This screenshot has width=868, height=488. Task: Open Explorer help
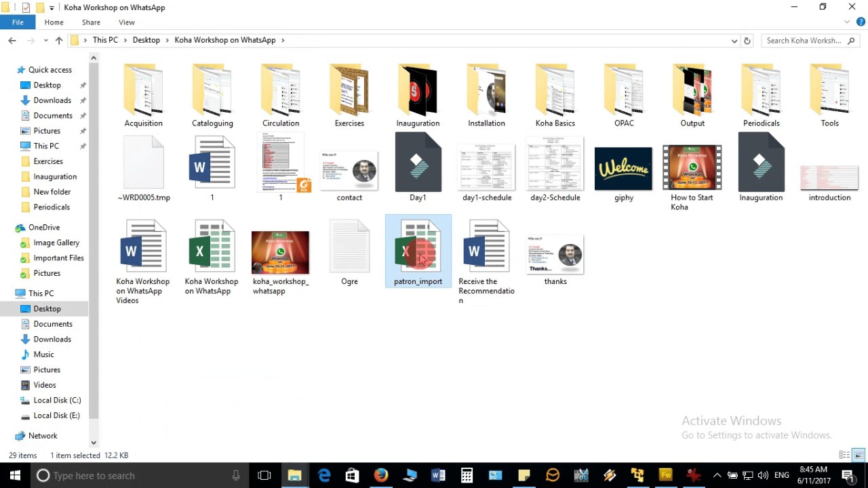tap(859, 22)
